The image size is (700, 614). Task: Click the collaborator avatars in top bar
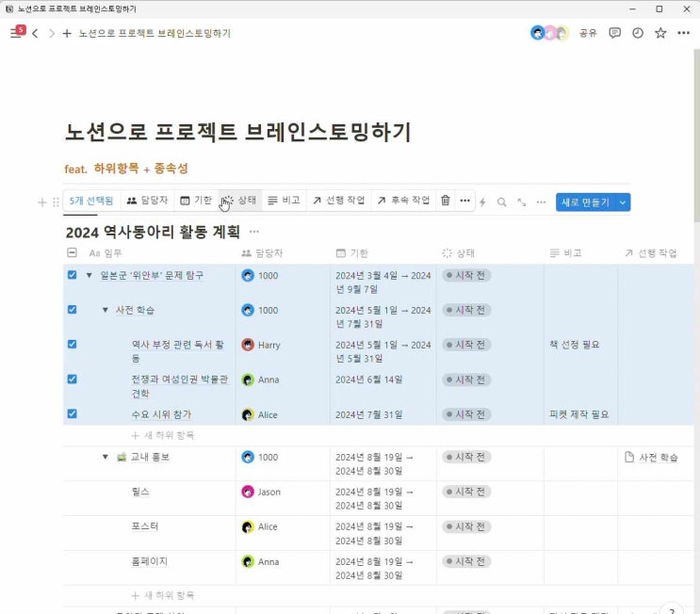pyautogui.click(x=549, y=33)
